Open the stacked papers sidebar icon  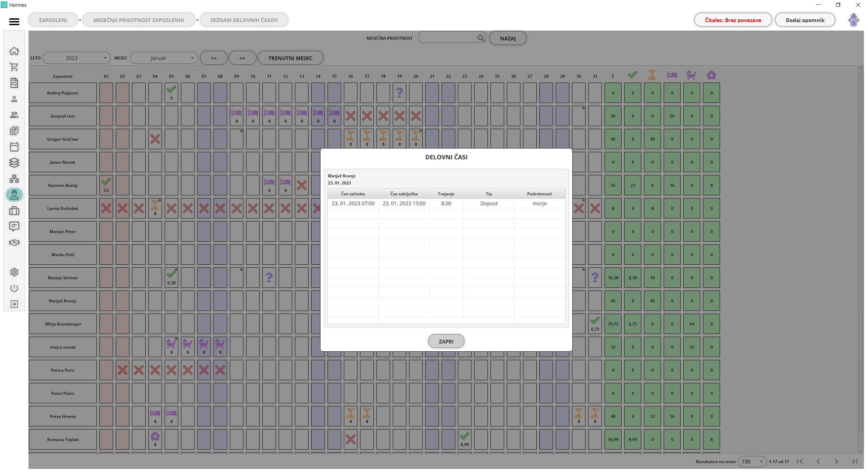pyautogui.click(x=14, y=131)
